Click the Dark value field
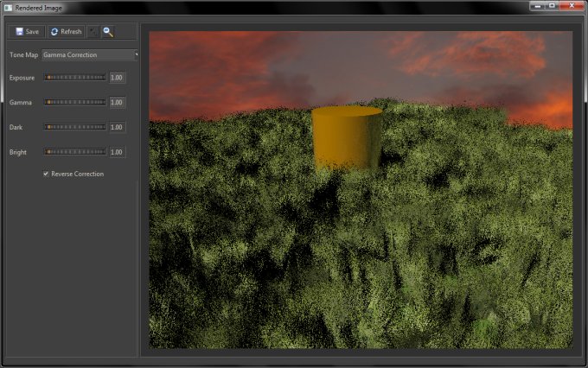This screenshot has height=368, width=588. click(117, 127)
